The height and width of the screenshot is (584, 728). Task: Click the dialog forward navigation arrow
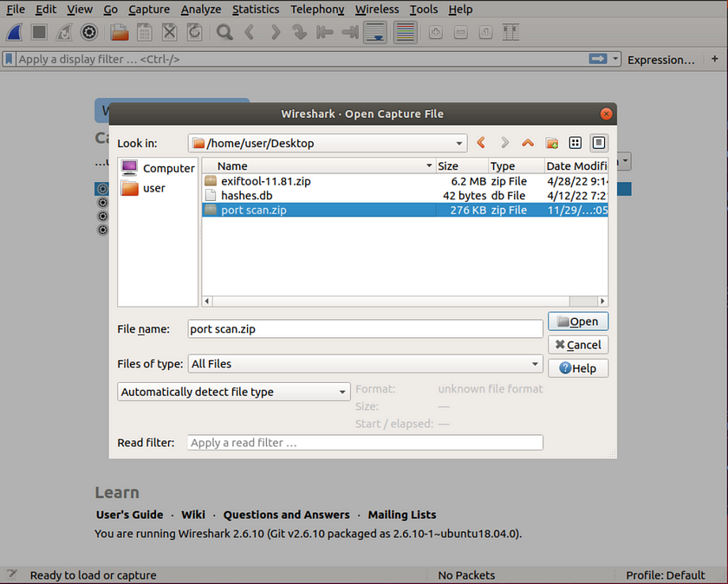click(x=504, y=143)
